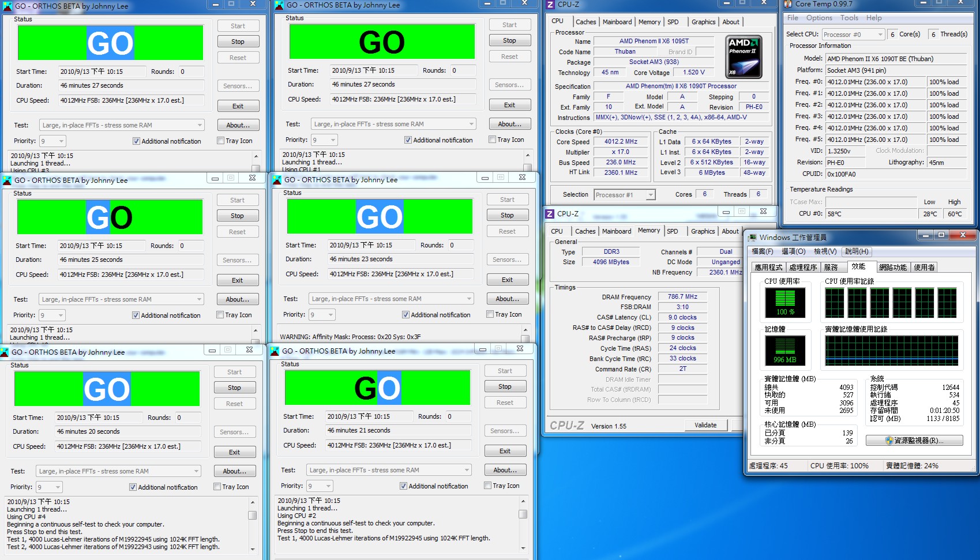Open the 應用程式 tab in Task Manager
Viewport: 980px width, 560px height.
pos(768,268)
